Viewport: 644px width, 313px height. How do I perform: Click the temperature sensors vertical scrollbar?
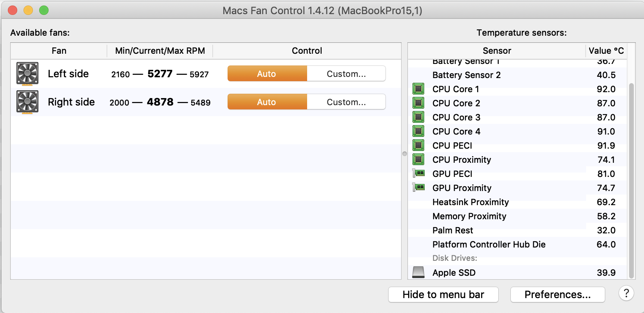pos(631,180)
